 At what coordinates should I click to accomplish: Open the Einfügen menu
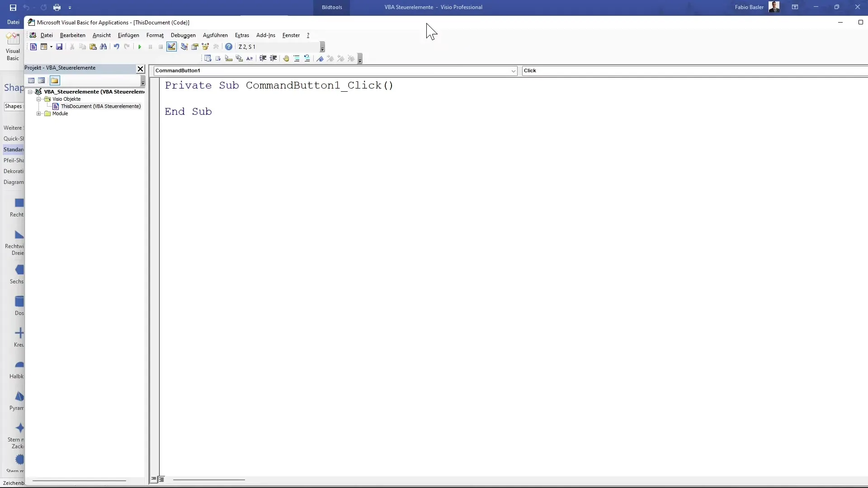(x=128, y=35)
